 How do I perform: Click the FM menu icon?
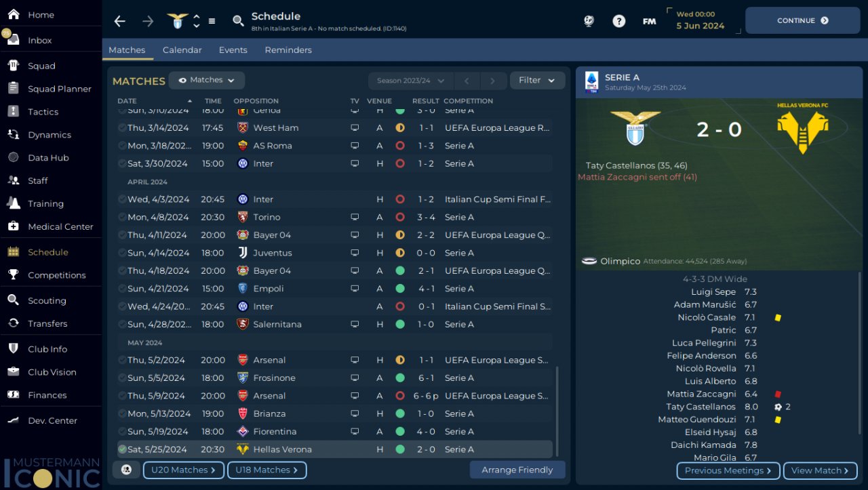(650, 21)
